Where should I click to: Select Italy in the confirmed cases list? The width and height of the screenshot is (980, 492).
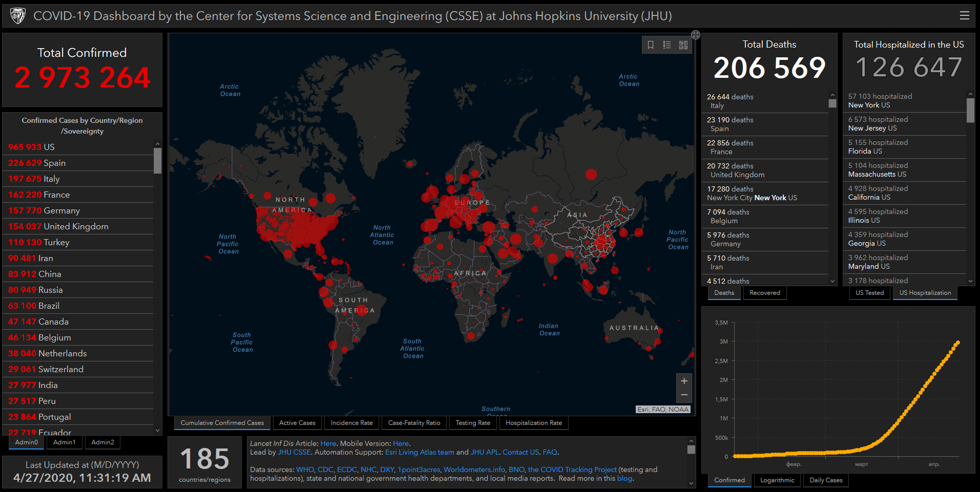tap(78, 179)
